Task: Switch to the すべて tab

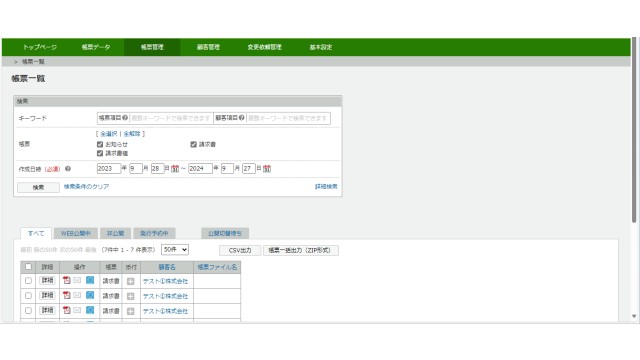Action: coord(36,233)
